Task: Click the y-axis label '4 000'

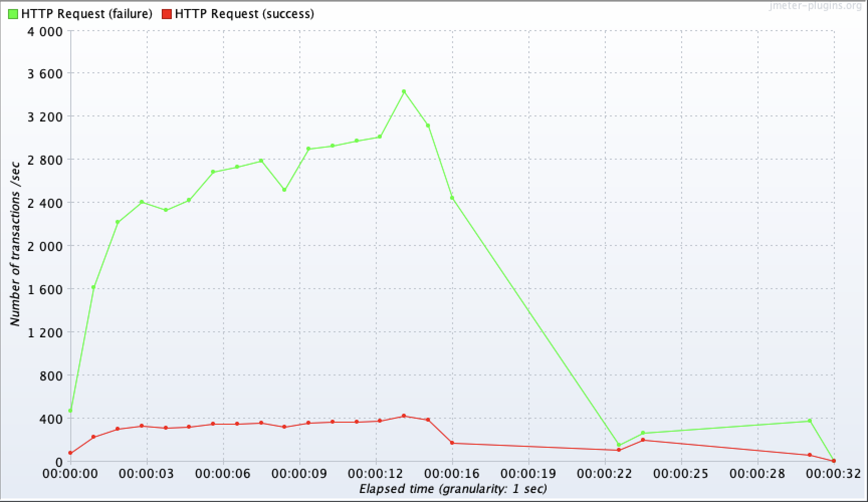Action: tap(44, 32)
